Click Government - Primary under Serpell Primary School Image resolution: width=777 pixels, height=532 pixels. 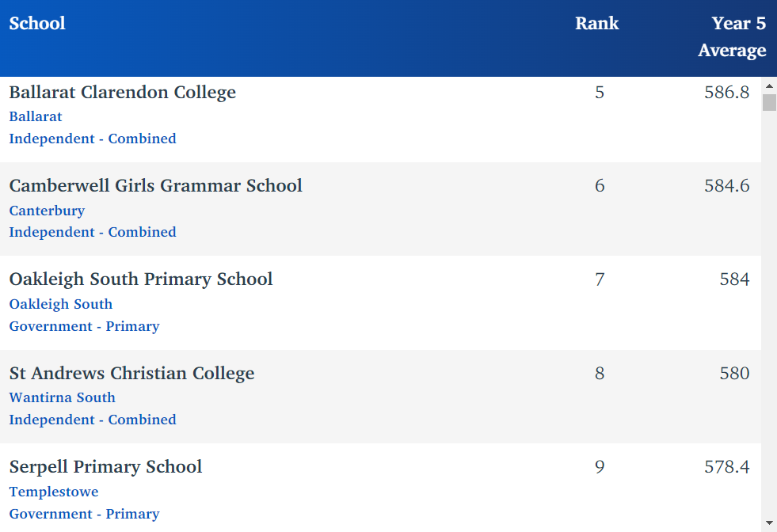pos(84,514)
